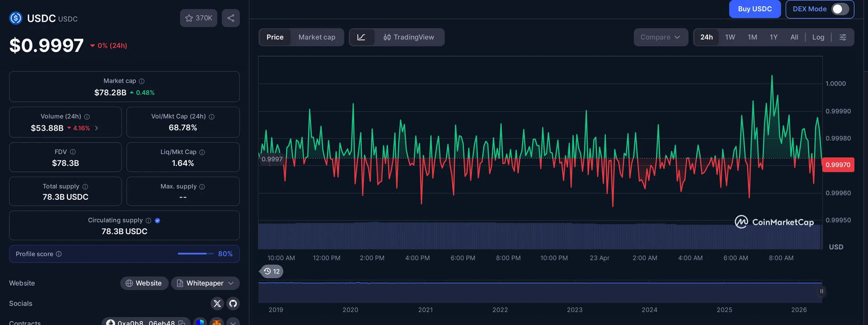
Task: Open the Compare dropdown
Action: click(660, 37)
